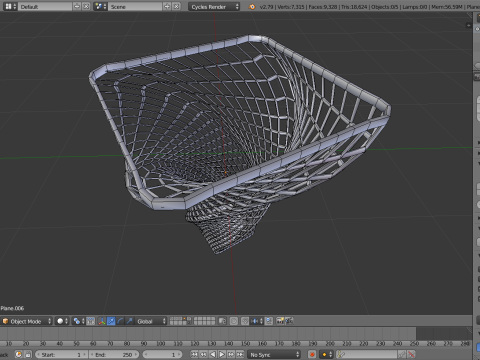
Task: Toggle the 3D manipulator widget
Action: [x=102, y=321]
